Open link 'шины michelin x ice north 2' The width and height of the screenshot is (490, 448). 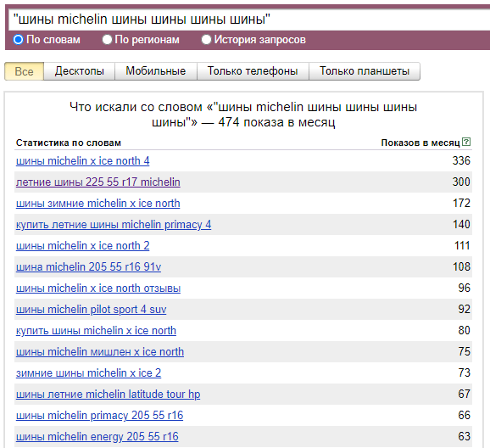click(82, 246)
